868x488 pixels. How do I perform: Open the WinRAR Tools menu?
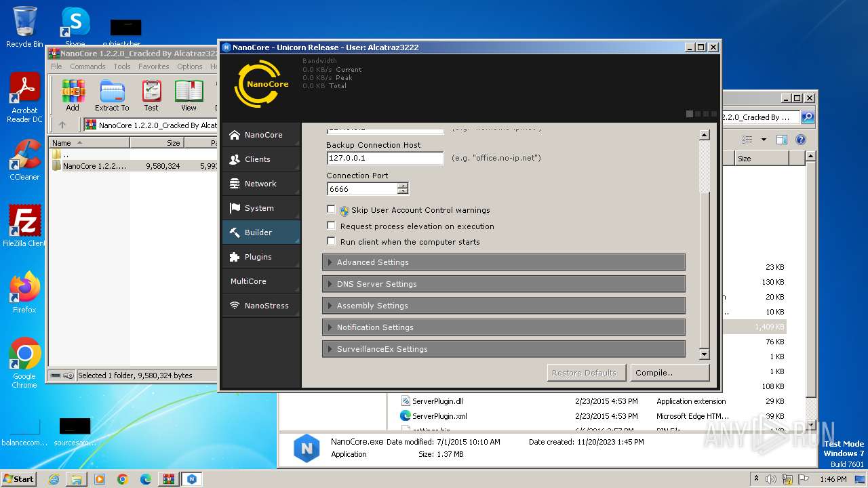tap(122, 66)
